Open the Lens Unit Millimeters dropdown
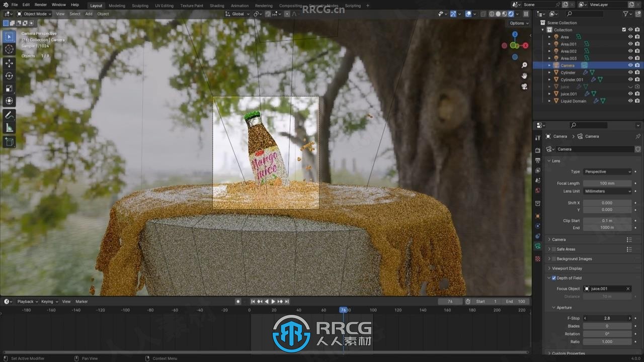 click(x=608, y=191)
